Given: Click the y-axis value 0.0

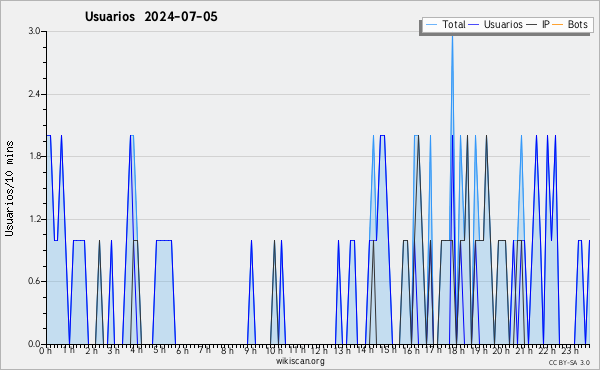Looking at the screenshot, I should pyautogui.click(x=34, y=344).
